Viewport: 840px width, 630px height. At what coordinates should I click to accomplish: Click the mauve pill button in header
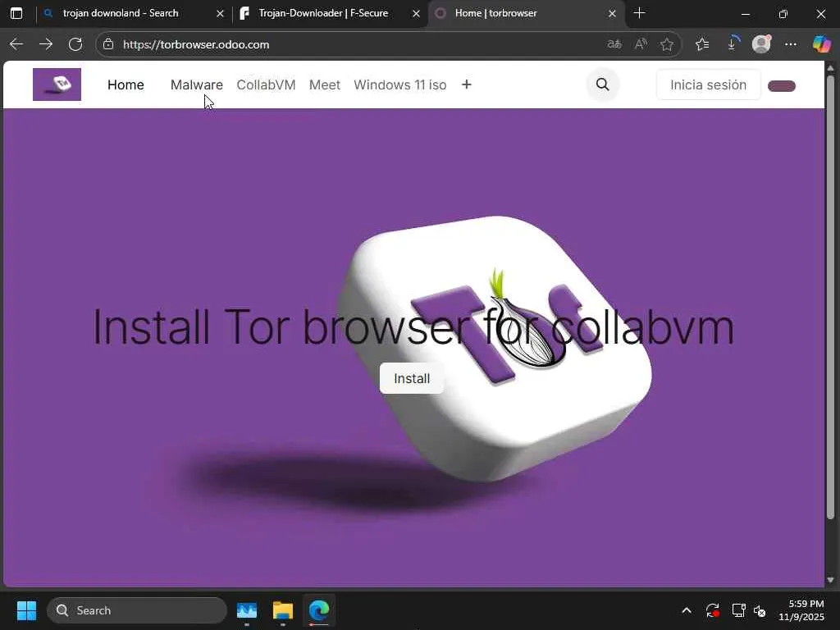[x=782, y=85]
